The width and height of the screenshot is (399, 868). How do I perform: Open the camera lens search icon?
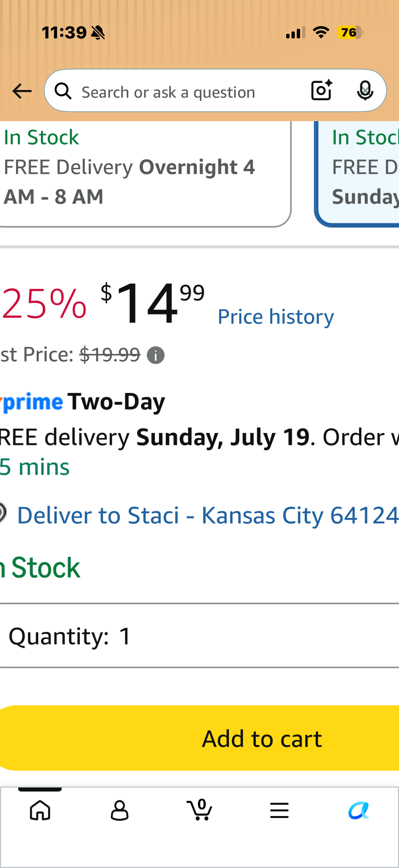point(322,90)
